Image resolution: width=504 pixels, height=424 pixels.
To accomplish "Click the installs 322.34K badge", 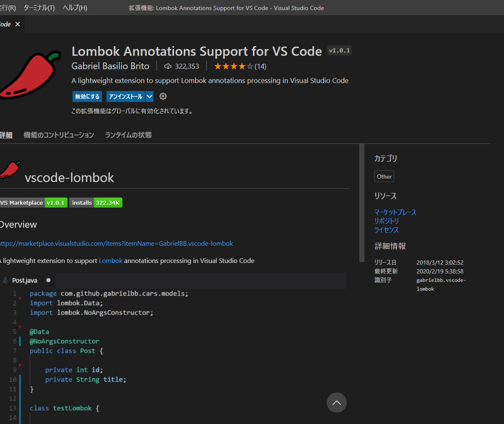I will [96, 203].
